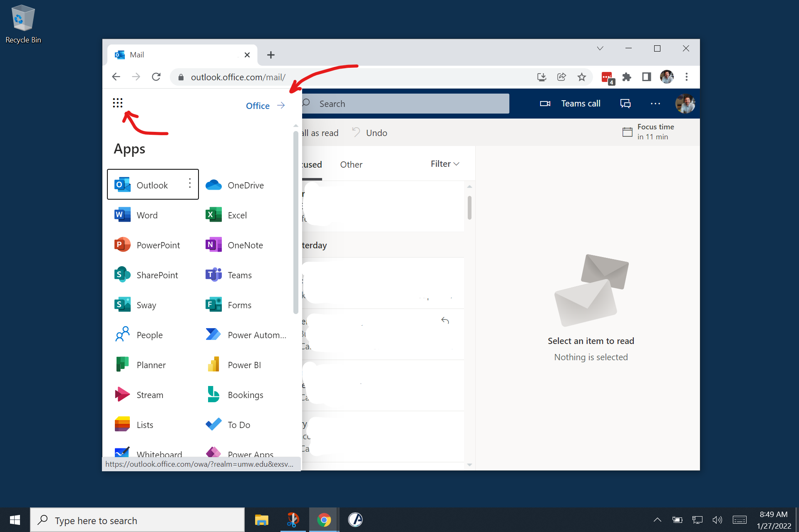This screenshot has height=532, width=799.
Task: Open the Focus time calendar reminder
Action: [x=648, y=132]
